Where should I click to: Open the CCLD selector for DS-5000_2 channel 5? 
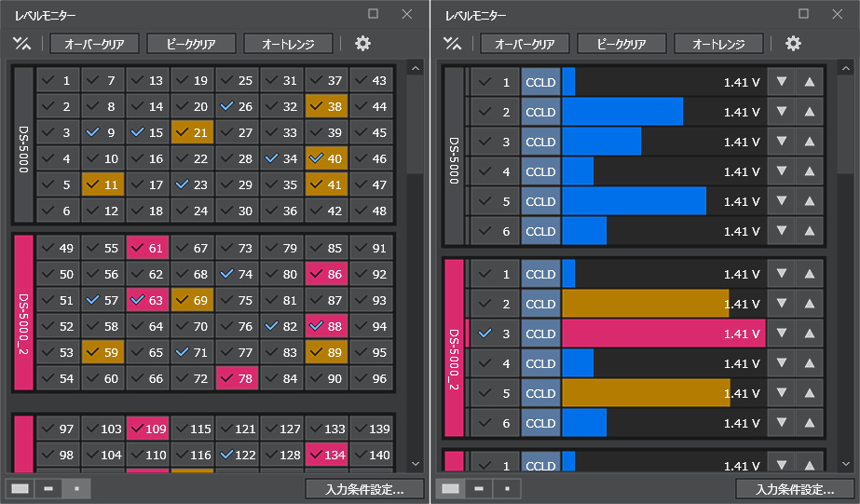click(540, 393)
